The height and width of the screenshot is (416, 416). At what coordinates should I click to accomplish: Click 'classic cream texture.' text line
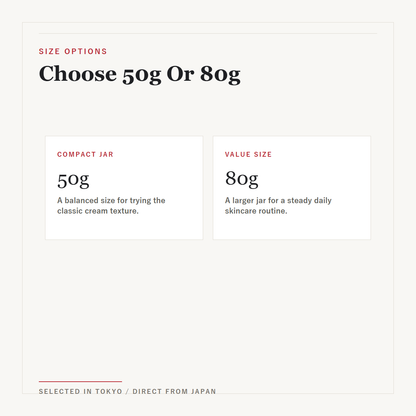tap(98, 211)
